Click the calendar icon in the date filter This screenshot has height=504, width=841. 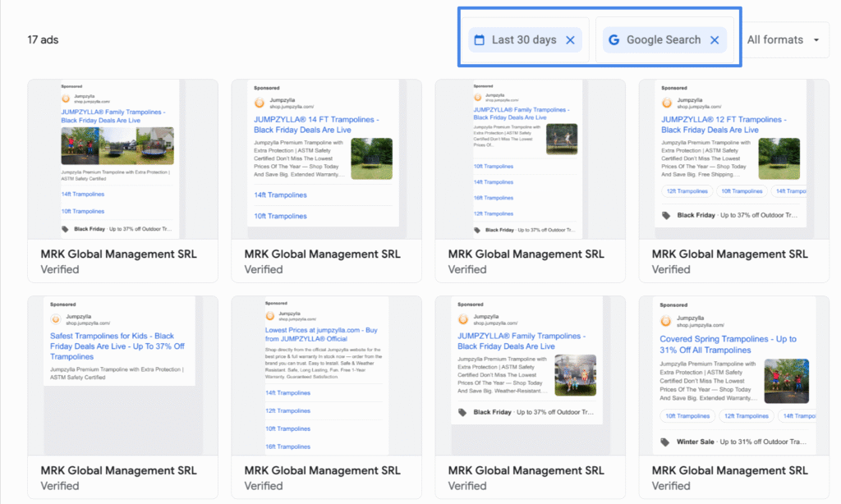tap(480, 40)
